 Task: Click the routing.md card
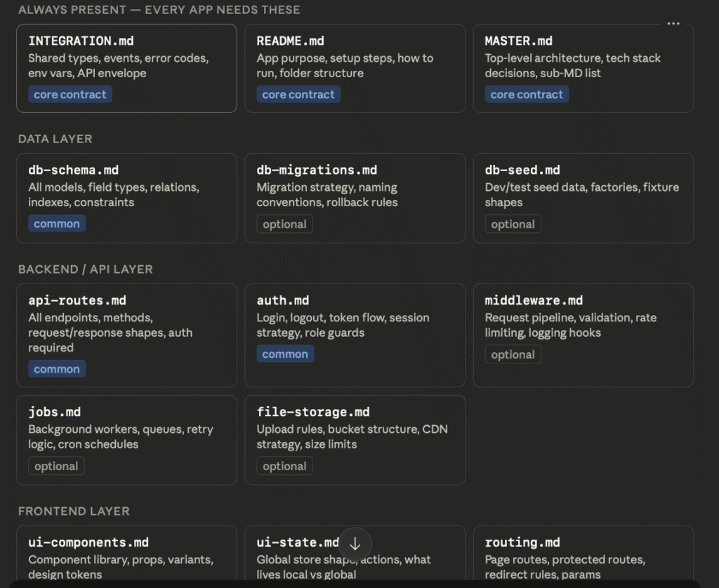pos(583,558)
